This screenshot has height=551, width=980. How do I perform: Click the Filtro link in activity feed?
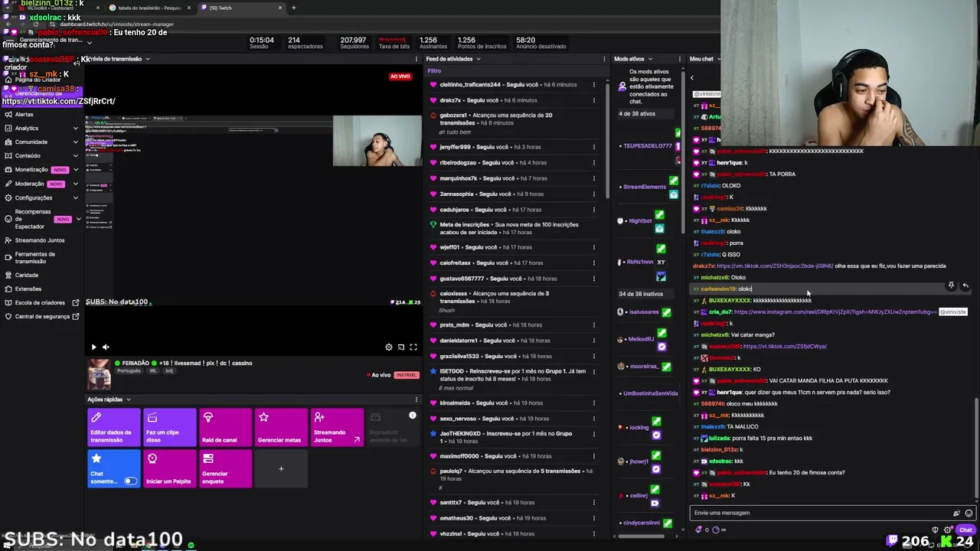click(434, 71)
